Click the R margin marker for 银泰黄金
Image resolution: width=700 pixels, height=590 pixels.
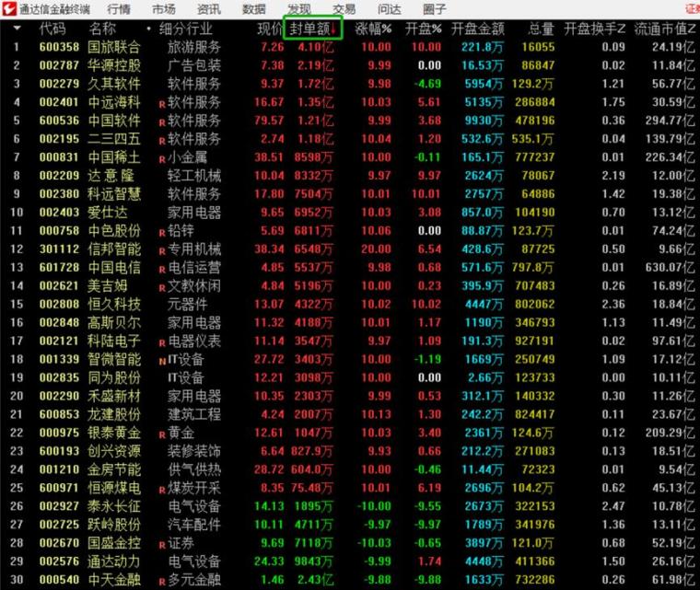click(162, 434)
